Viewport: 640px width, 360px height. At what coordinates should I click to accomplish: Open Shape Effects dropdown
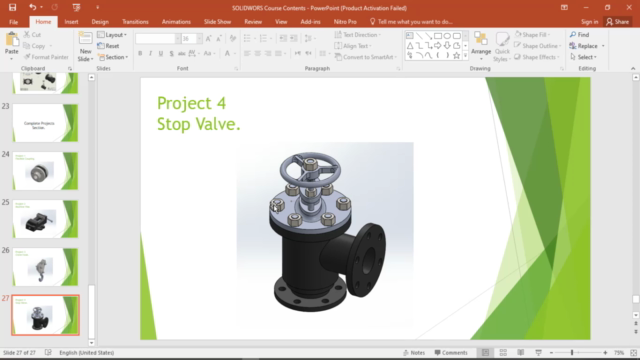(x=537, y=57)
